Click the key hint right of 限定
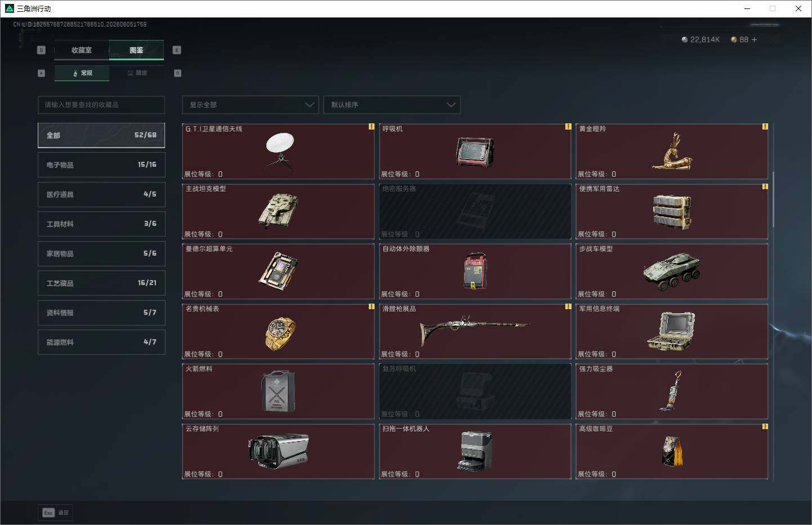812x525 pixels. point(178,73)
